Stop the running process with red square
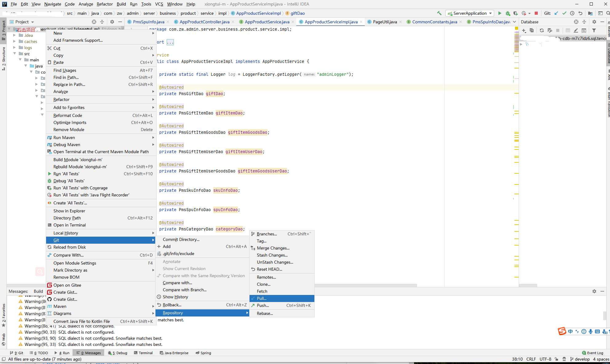The width and height of the screenshot is (610, 364). pyautogui.click(x=536, y=13)
